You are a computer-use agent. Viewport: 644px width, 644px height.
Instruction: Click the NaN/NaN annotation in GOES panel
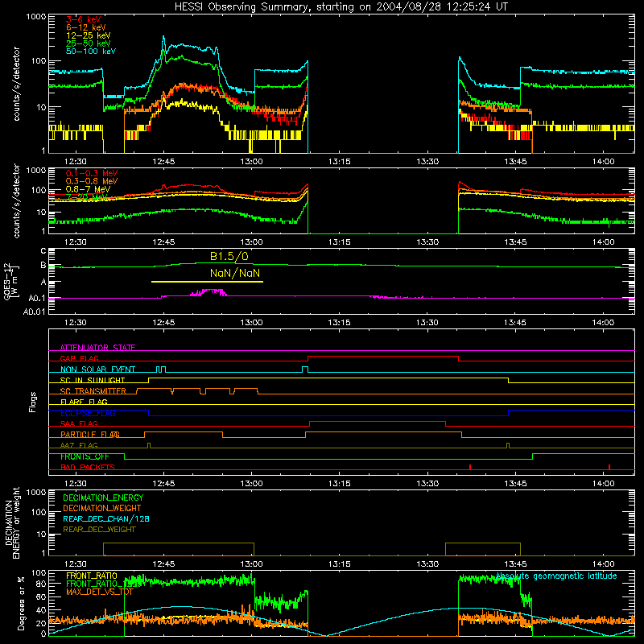pos(235,273)
